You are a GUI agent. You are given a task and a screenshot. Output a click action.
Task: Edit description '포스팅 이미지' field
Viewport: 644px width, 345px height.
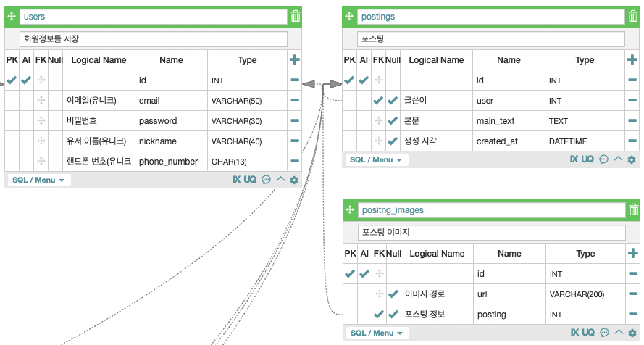(x=492, y=232)
